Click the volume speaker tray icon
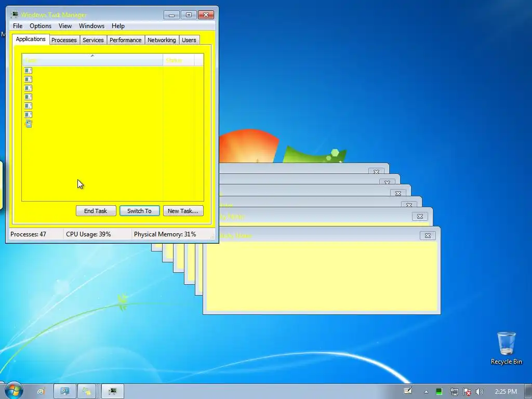The height and width of the screenshot is (399, 532). pyautogui.click(x=480, y=392)
